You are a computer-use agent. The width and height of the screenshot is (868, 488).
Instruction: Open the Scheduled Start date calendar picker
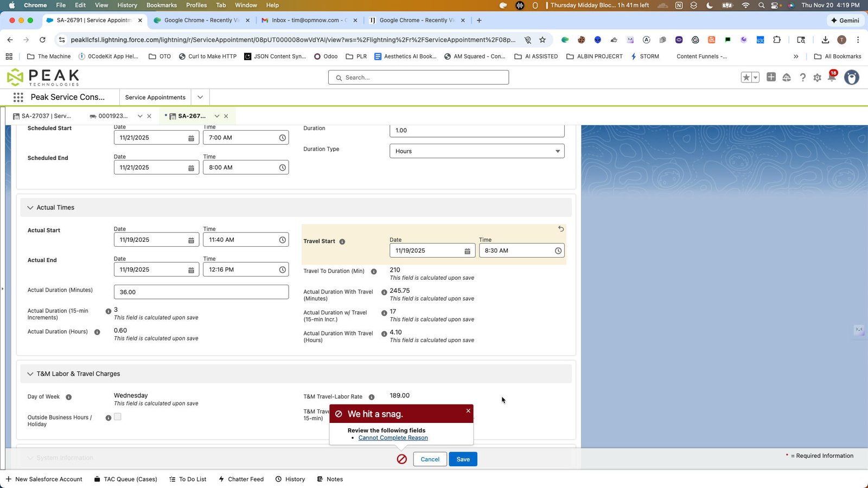(x=191, y=138)
